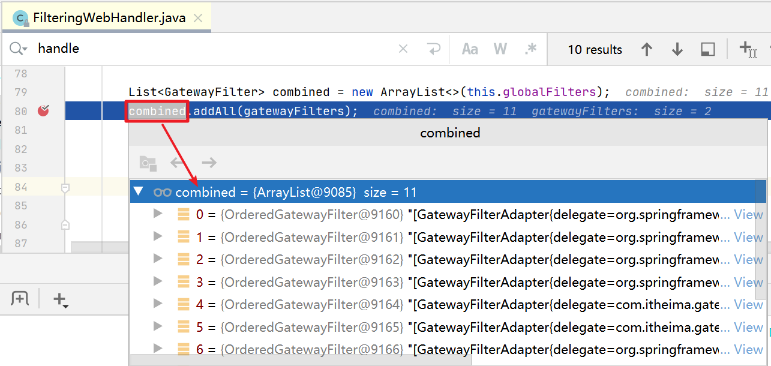Remove the breakpoint on line 80

(x=43, y=111)
